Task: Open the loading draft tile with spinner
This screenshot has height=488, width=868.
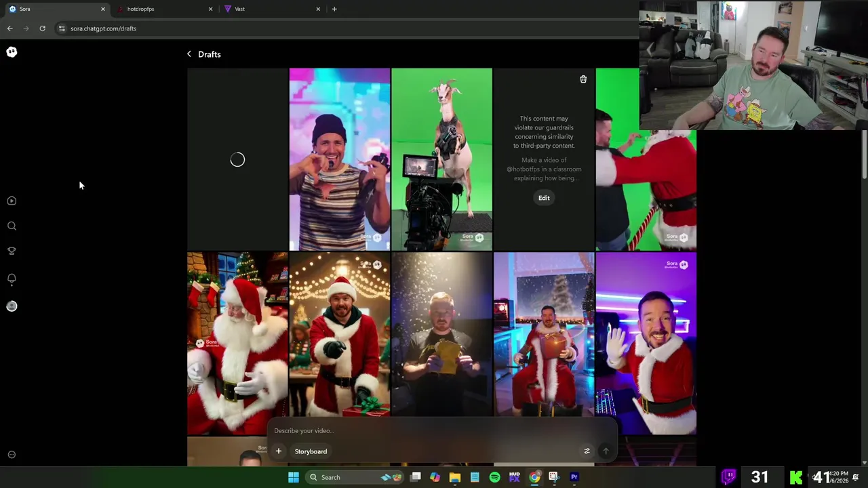Action: pos(237,159)
